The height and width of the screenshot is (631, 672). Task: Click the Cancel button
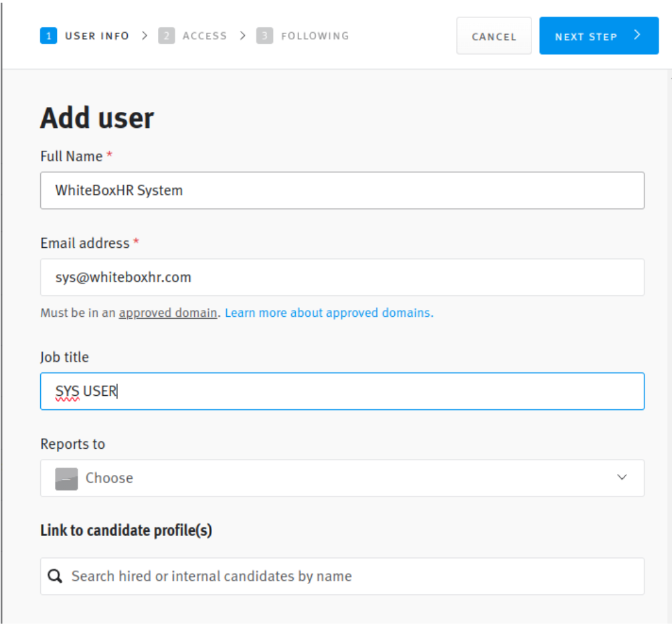(494, 36)
